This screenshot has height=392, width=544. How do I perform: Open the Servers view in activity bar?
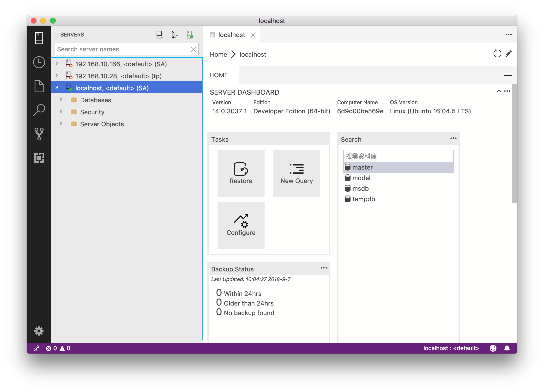pyautogui.click(x=39, y=38)
